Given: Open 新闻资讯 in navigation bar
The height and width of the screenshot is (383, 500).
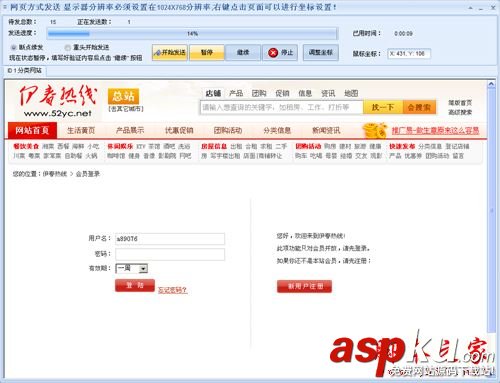Looking at the screenshot, I should coord(326,130).
